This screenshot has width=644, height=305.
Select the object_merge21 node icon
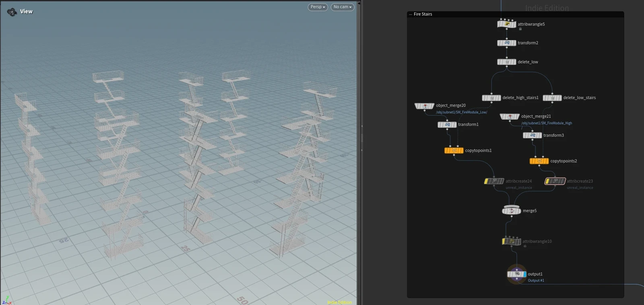[x=510, y=117]
